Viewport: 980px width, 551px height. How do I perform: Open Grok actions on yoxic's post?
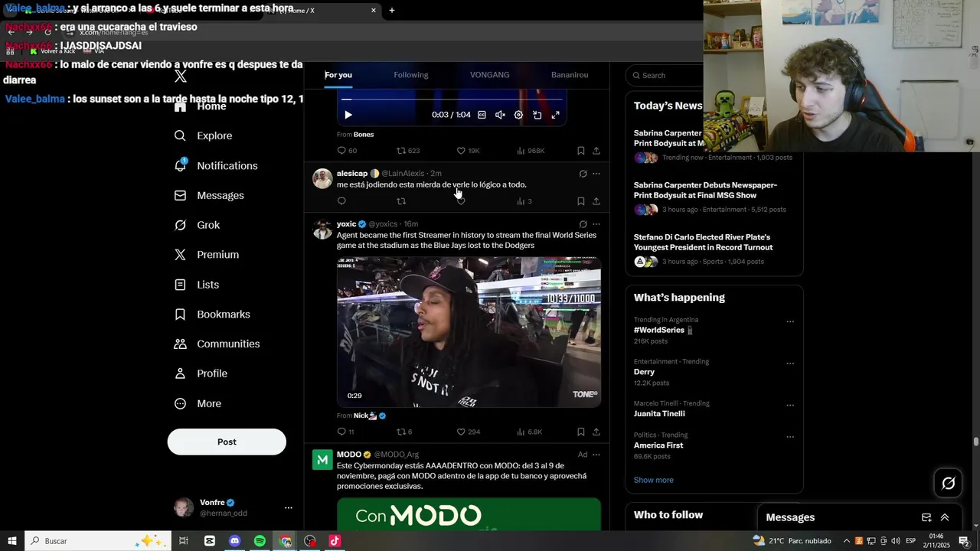583,224
